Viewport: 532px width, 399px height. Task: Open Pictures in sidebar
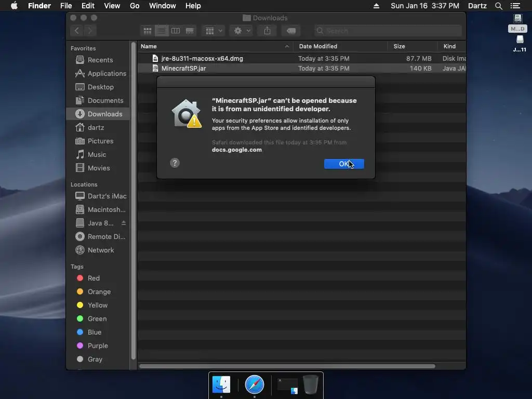(98, 141)
